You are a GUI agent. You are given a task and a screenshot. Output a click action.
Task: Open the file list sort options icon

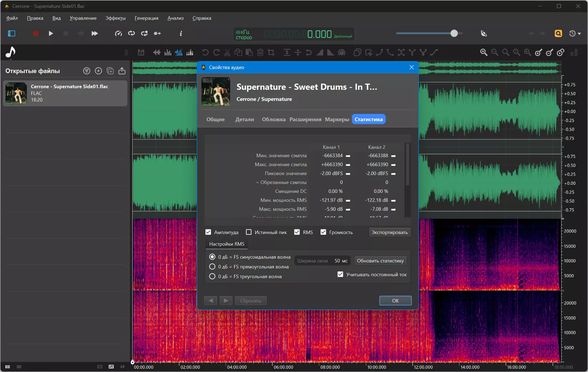click(87, 71)
